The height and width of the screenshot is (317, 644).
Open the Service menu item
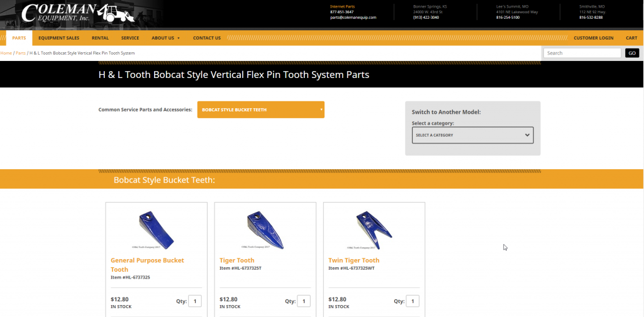pyautogui.click(x=130, y=38)
